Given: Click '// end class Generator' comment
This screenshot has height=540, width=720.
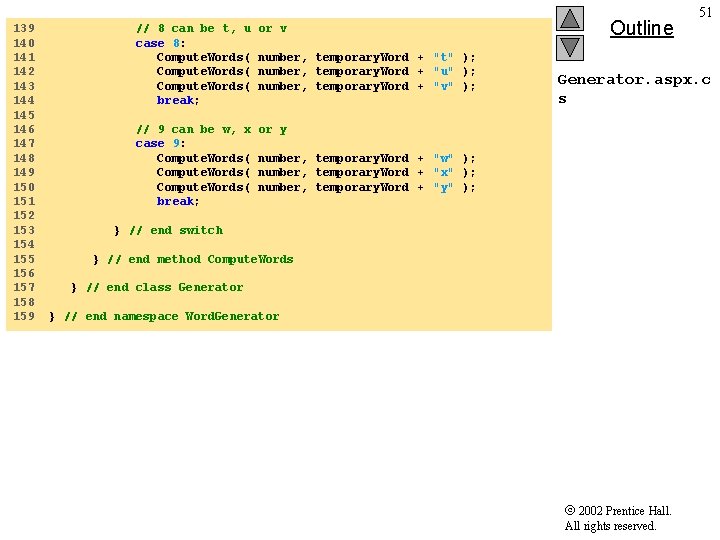Looking at the screenshot, I should click(x=165, y=287).
